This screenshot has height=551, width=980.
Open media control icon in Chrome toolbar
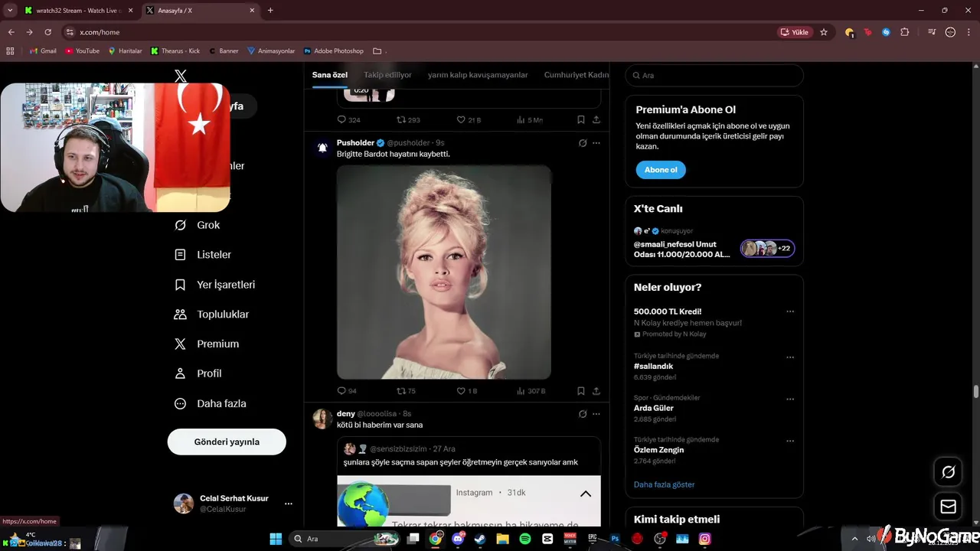[x=932, y=32]
